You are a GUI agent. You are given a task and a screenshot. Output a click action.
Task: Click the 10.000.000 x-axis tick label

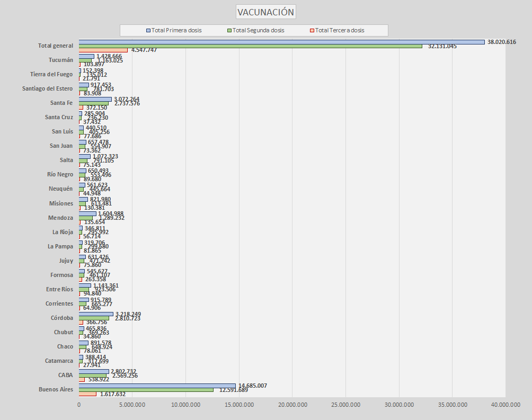[x=185, y=405]
